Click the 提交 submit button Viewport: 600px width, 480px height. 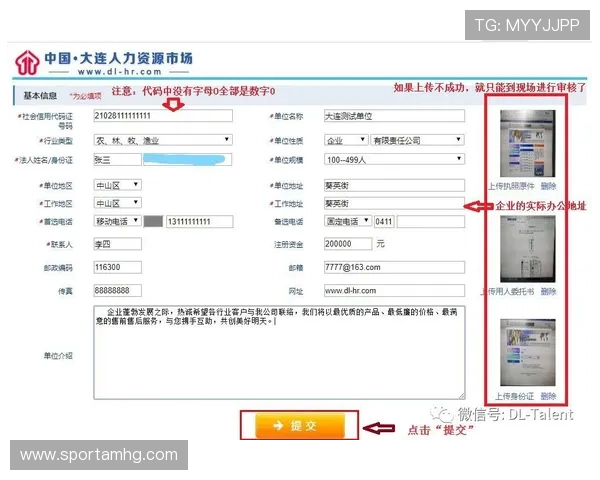300,425
